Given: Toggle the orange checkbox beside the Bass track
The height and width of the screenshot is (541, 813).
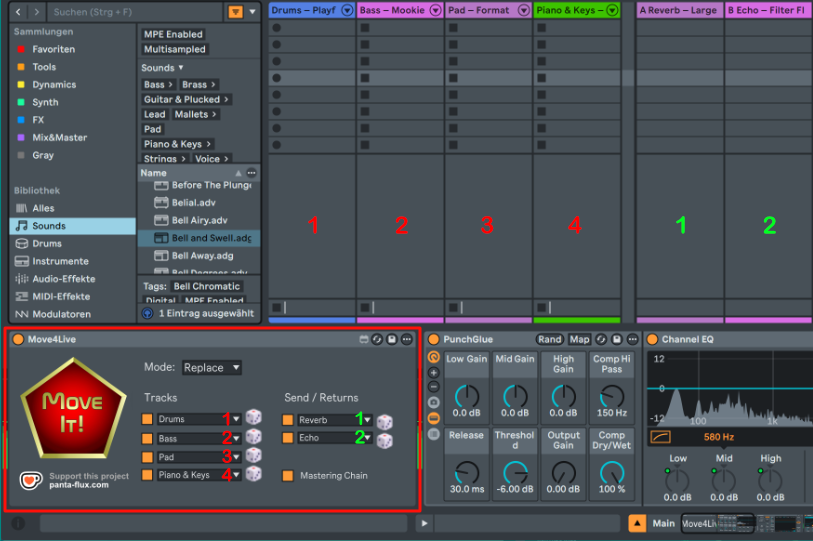Looking at the screenshot, I should 148,438.
